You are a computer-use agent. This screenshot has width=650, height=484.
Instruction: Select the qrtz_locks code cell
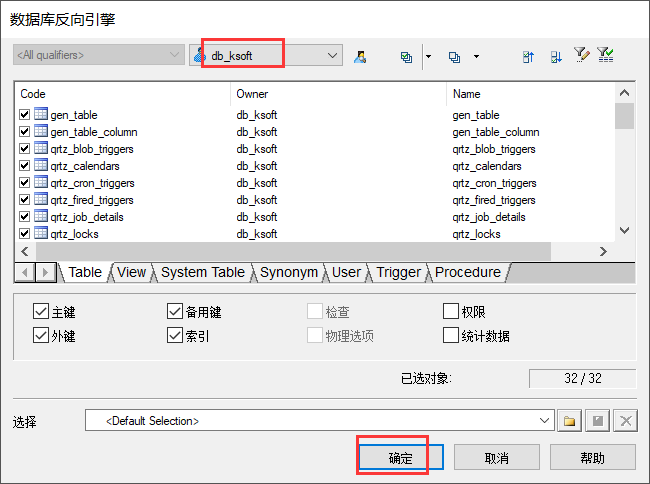75,234
